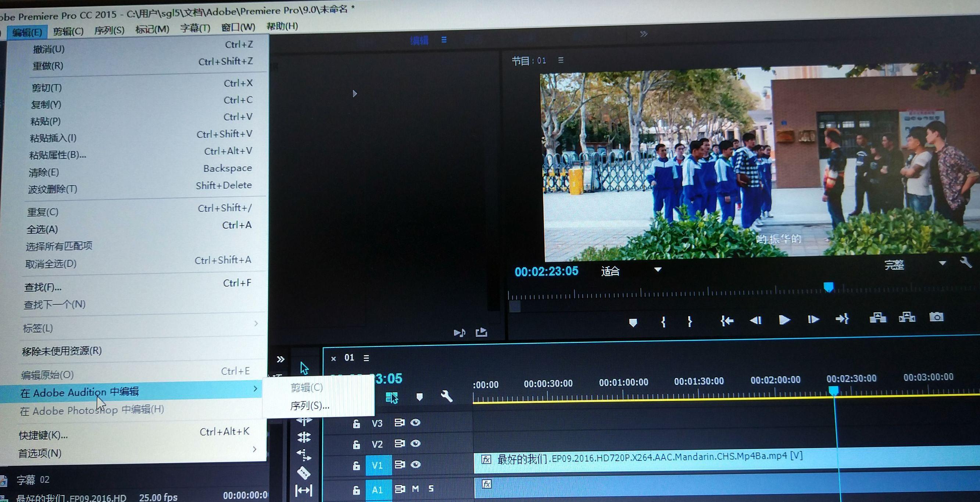
Task: Click the 粘贴属性(B)... menu entry
Action: click(58, 155)
